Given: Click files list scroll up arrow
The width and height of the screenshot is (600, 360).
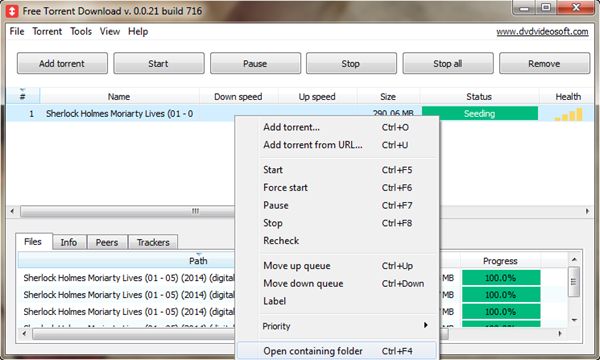Looking at the screenshot, I should click(x=574, y=259).
